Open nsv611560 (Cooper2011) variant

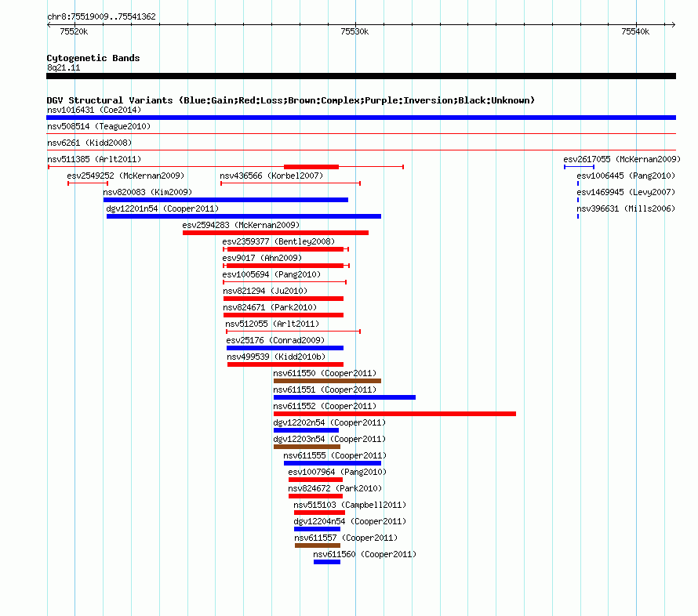365,554
